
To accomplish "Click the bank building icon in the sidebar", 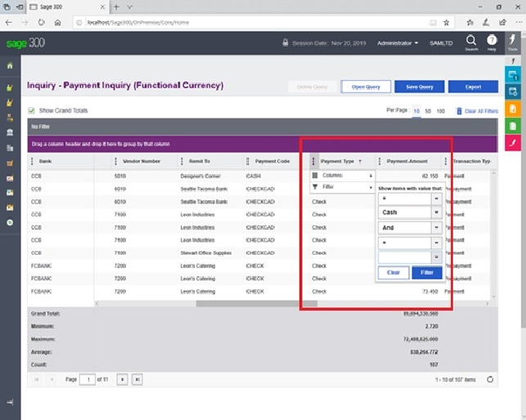I will [x=10, y=132].
